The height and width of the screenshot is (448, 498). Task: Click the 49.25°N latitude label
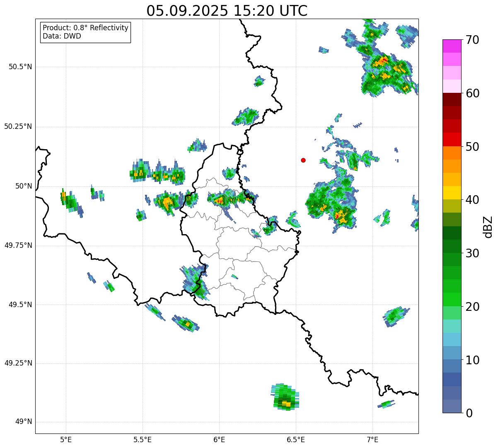[x=18, y=363]
